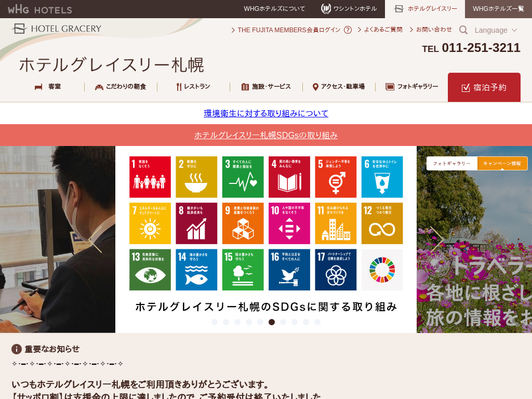Open レストラン restaurant menu

pyautogui.click(x=193, y=87)
